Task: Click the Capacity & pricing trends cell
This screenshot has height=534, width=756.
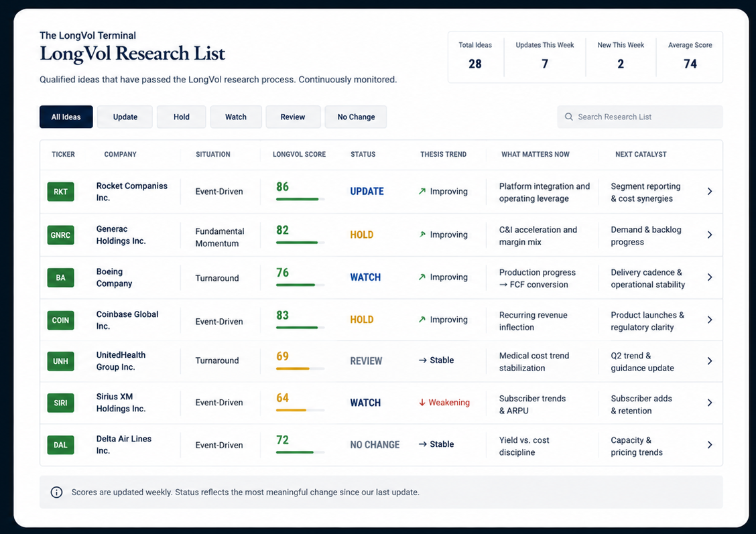Action: pos(637,446)
